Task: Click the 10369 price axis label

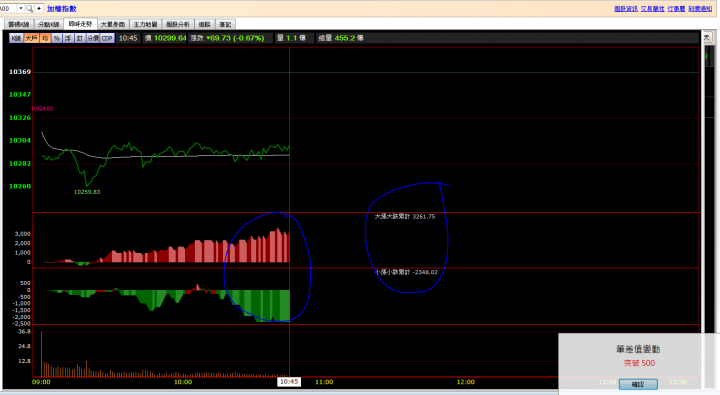Action: pyautogui.click(x=20, y=72)
